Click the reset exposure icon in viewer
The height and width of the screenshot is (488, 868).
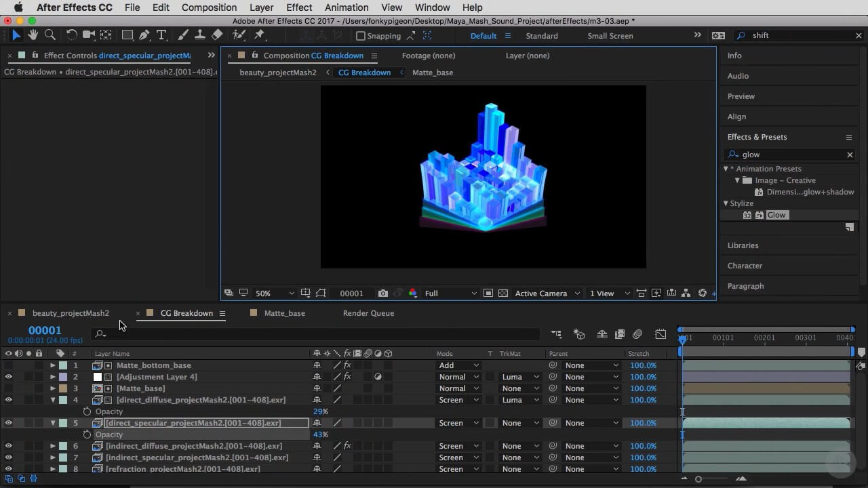pyautogui.click(x=703, y=293)
